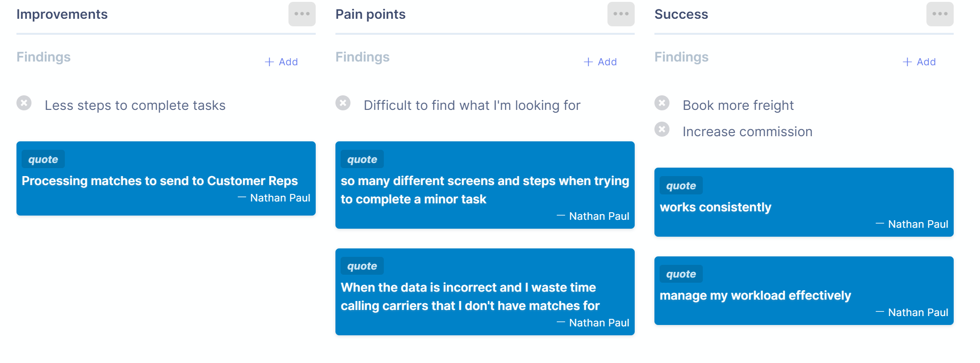Click the Pain points column title
The width and height of the screenshot is (980, 363).
click(x=370, y=15)
